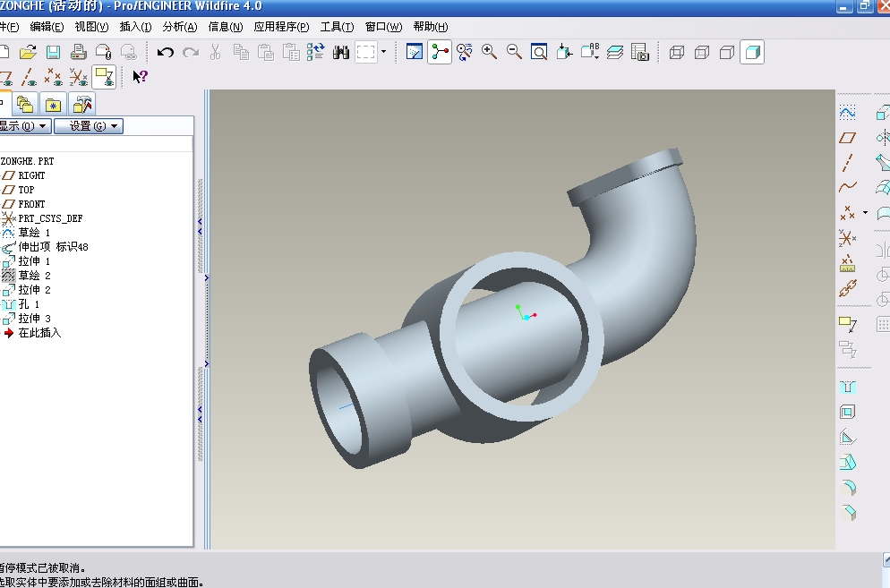
Task: Create a datum axis from the right toolbar
Action: tap(847, 162)
